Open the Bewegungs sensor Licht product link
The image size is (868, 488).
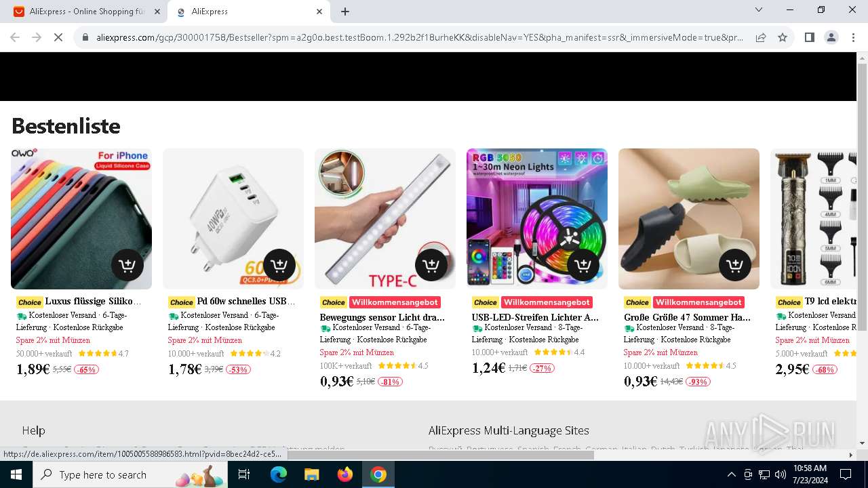click(382, 317)
